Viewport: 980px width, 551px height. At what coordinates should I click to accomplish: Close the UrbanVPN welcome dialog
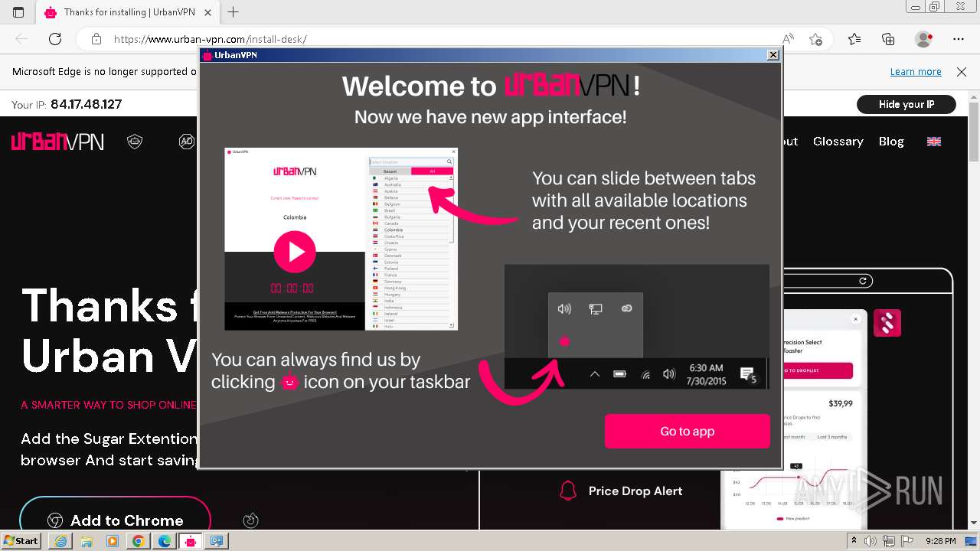(773, 55)
